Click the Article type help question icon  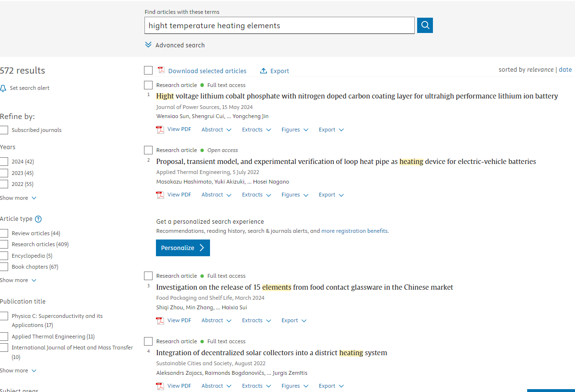(x=38, y=219)
